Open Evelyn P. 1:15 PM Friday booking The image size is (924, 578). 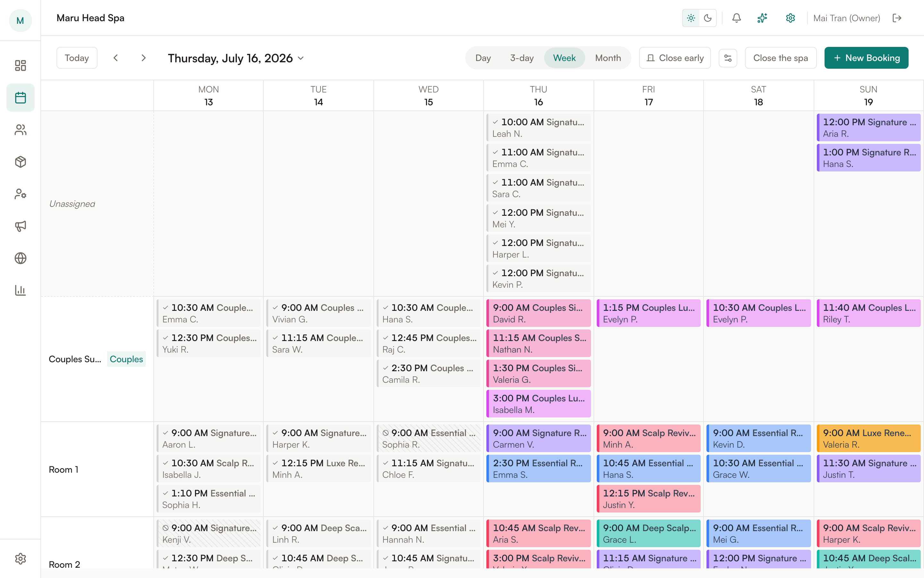pos(648,313)
